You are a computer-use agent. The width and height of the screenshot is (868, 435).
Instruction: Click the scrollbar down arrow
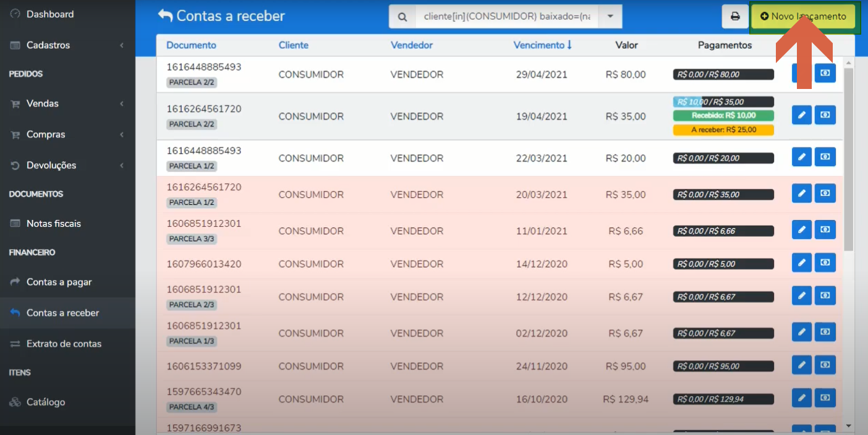coord(849,426)
